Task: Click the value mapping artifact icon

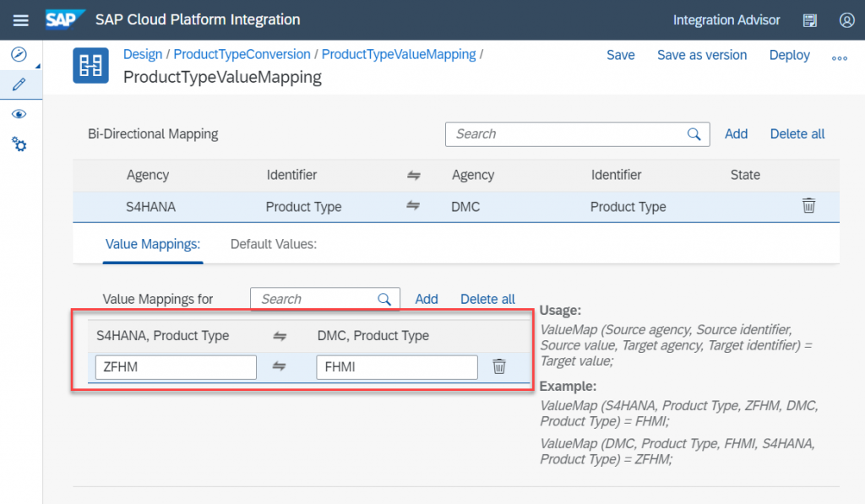Action: (x=90, y=66)
